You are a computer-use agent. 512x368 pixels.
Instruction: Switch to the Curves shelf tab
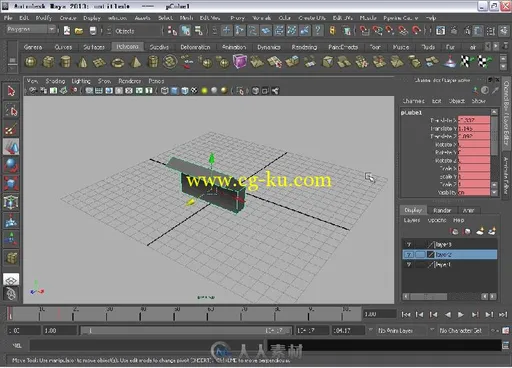pos(63,47)
